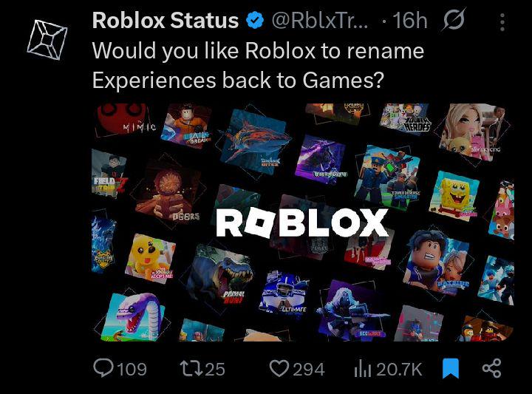
Task: Open the Roblox Status display name
Action: [x=166, y=21]
